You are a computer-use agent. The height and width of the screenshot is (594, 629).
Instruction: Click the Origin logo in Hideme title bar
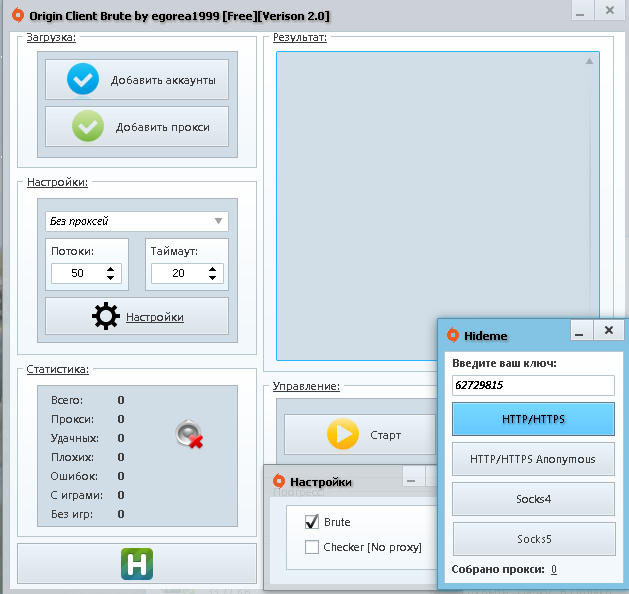click(x=453, y=335)
